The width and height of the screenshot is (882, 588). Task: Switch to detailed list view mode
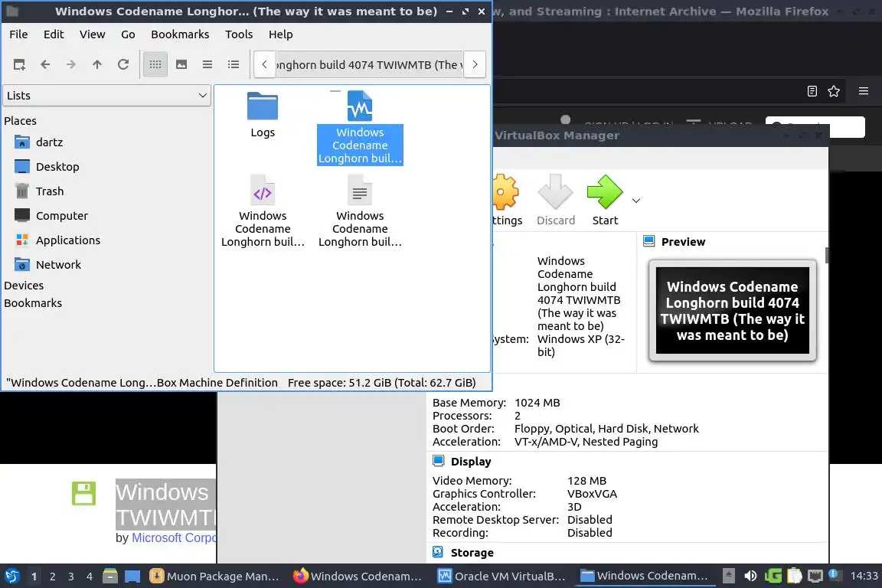click(x=234, y=65)
